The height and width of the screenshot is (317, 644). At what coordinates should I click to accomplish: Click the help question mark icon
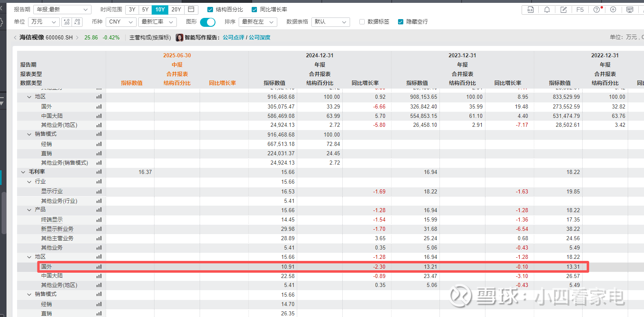(596, 9)
